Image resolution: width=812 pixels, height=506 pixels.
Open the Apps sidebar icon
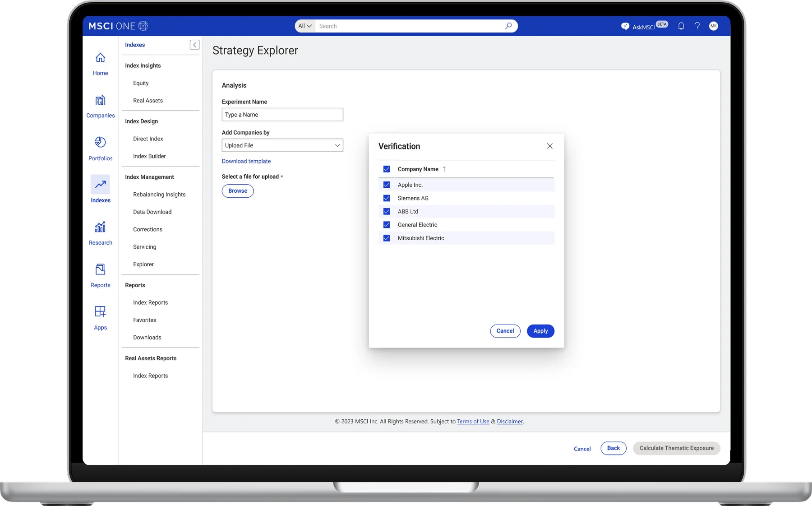click(x=100, y=311)
